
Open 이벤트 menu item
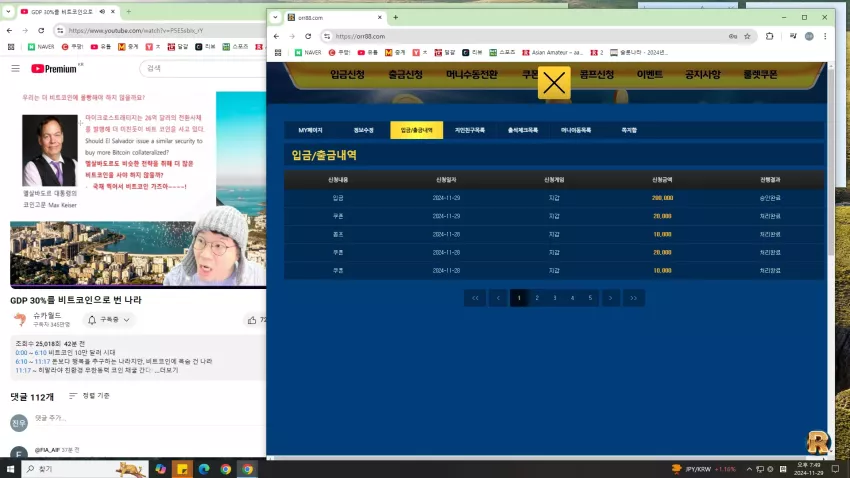coord(649,74)
